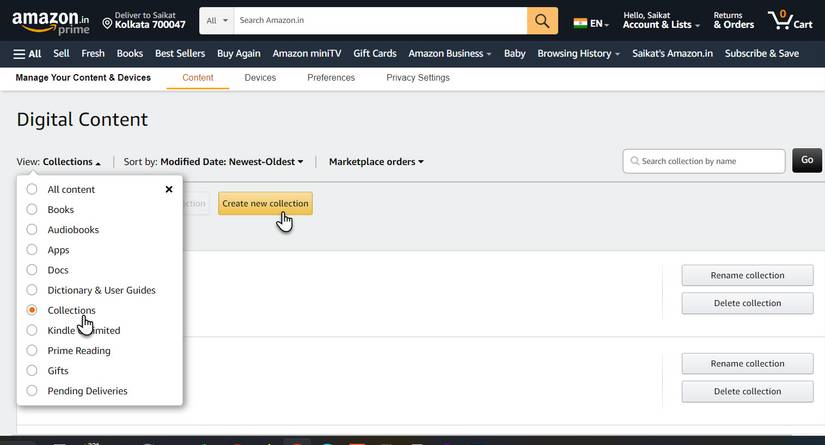Select the All content radio option
This screenshot has width=825, height=445.
(32, 189)
